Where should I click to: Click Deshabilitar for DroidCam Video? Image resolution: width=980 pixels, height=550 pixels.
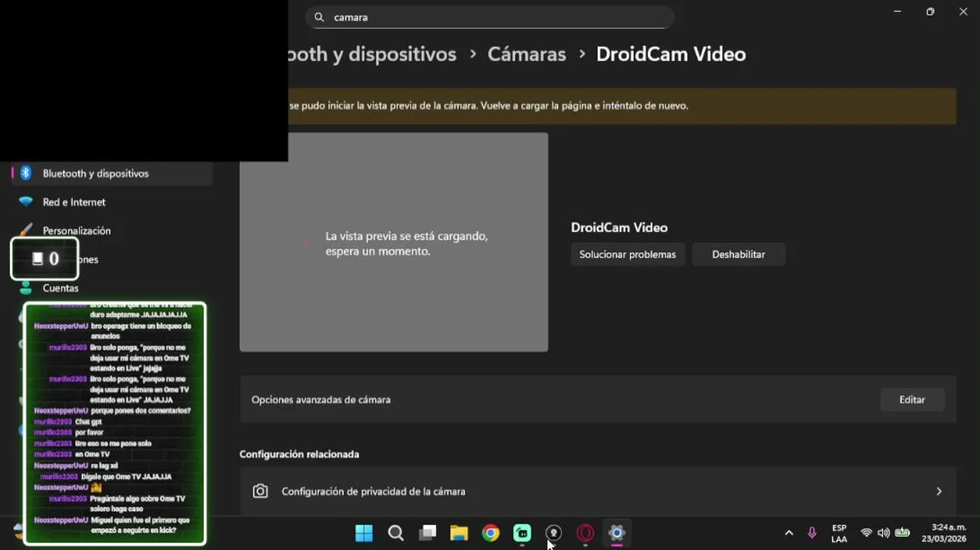click(x=738, y=254)
